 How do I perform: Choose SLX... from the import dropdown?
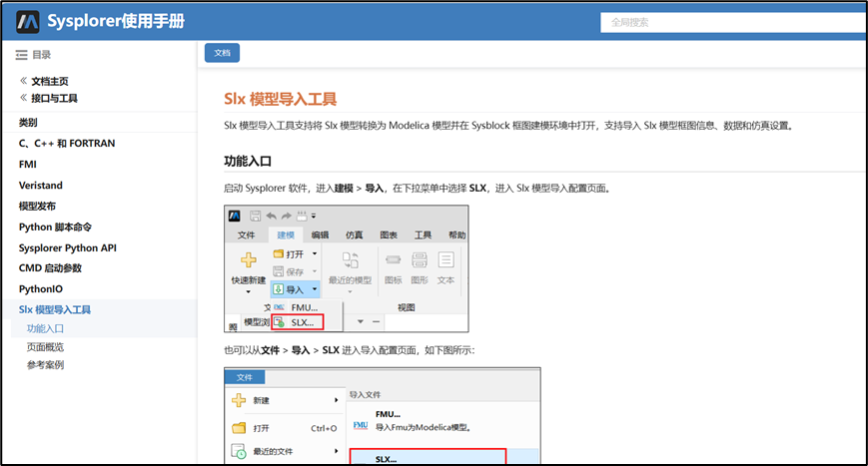click(298, 322)
